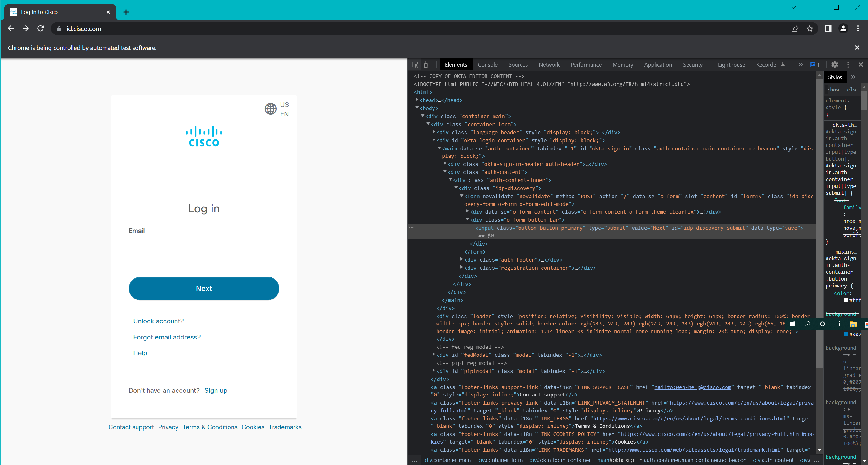Open the Chrome side panel icon
This screenshot has width=868, height=465.
(x=828, y=29)
